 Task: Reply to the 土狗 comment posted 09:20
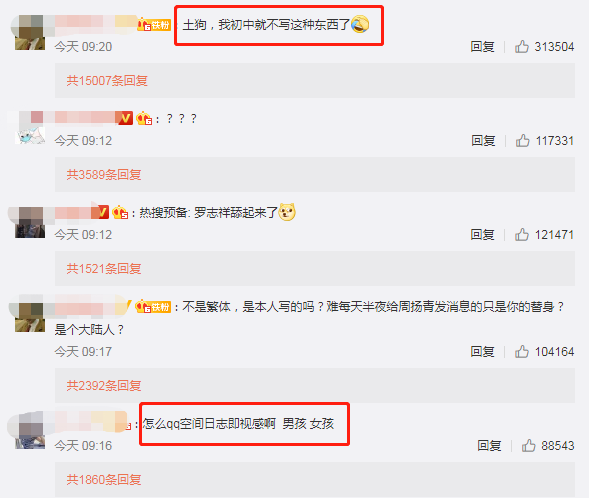click(482, 47)
